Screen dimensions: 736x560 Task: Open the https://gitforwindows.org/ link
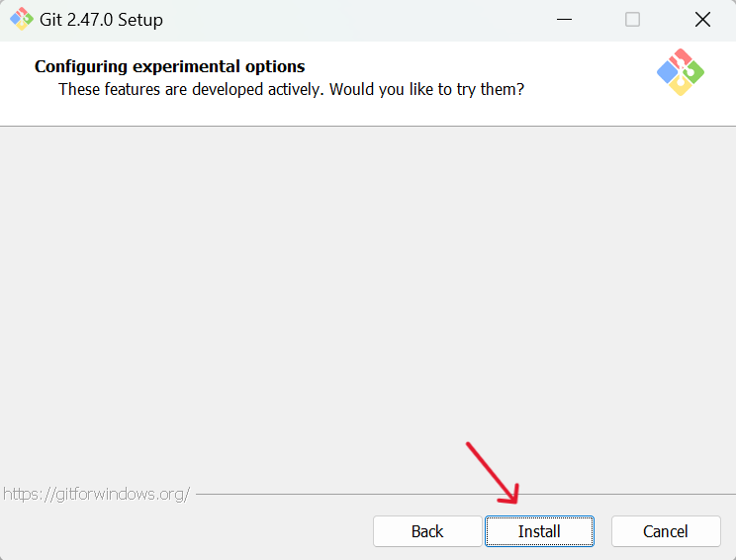[96, 494]
